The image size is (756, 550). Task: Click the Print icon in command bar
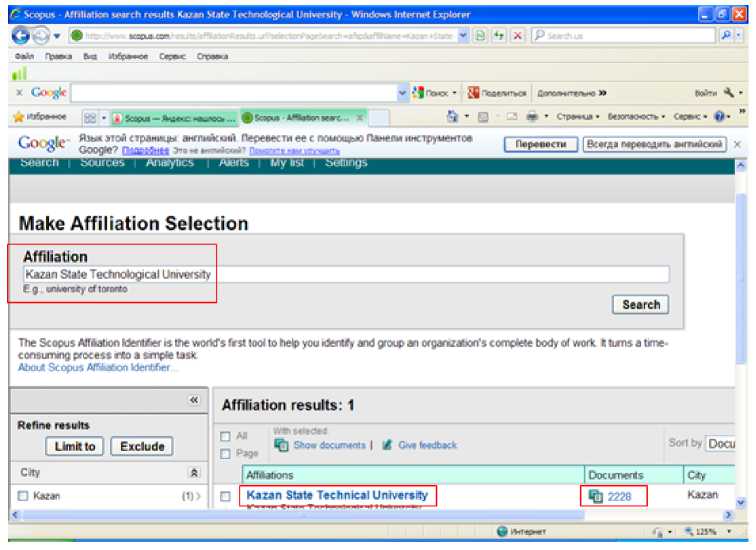(532, 117)
